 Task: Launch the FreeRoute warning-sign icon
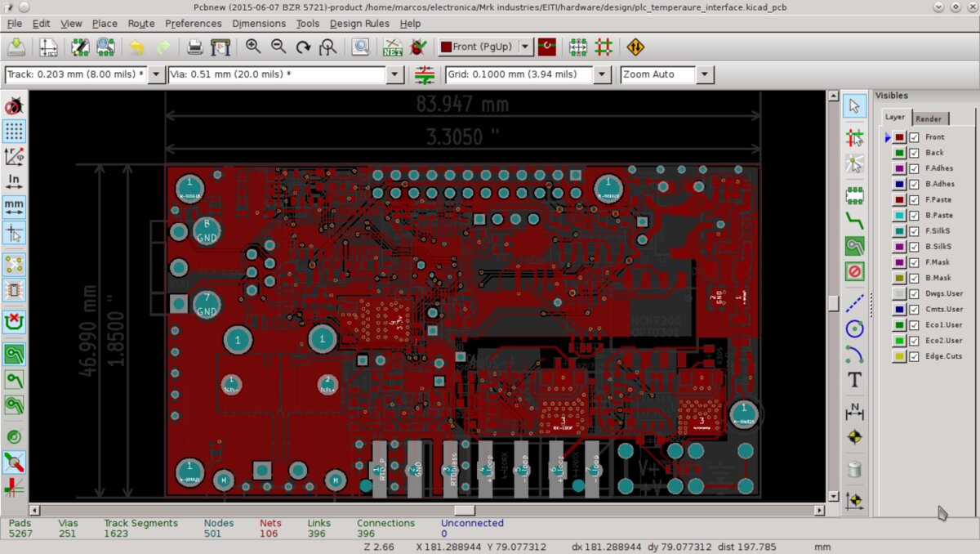click(635, 47)
